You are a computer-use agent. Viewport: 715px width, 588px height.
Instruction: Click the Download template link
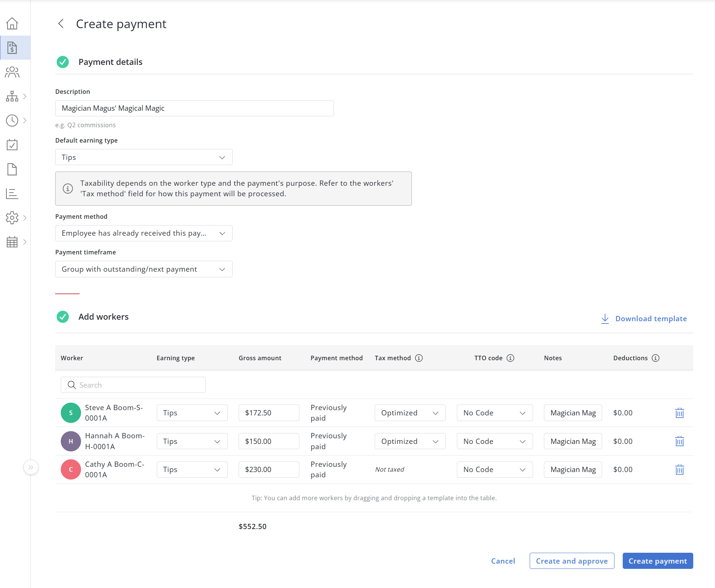pyautogui.click(x=644, y=319)
